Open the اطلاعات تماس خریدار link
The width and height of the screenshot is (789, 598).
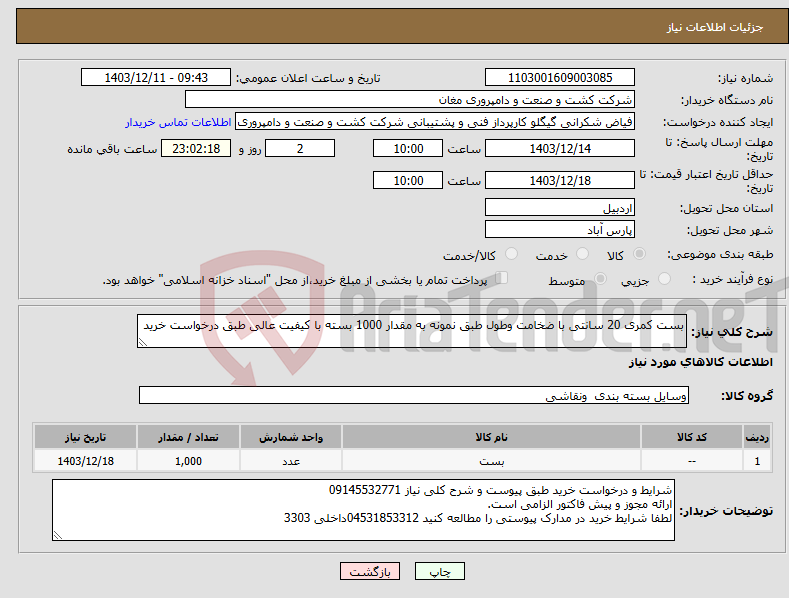(x=178, y=122)
